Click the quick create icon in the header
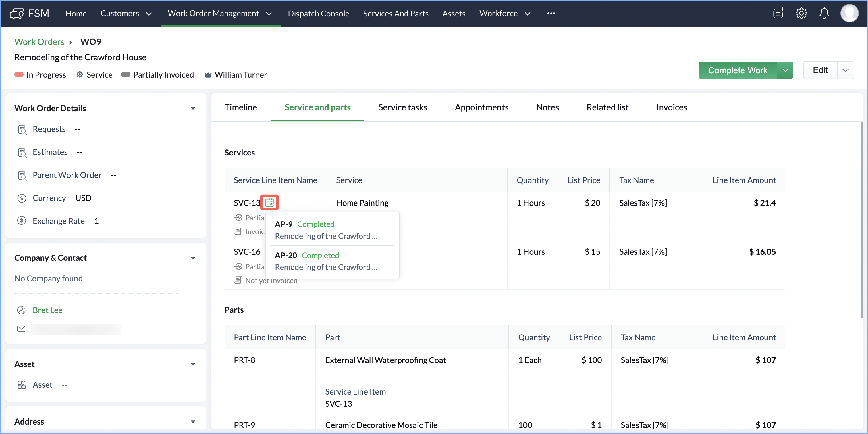This screenshot has width=868, height=434. click(778, 14)
